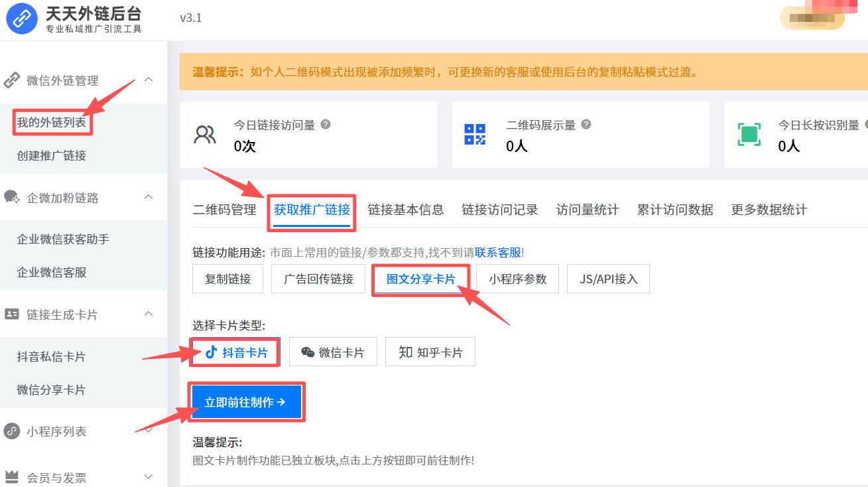This screenshot has width=868, height=487.
Task: Click the green scan recognition icon
Action: (x=749, y=135)
